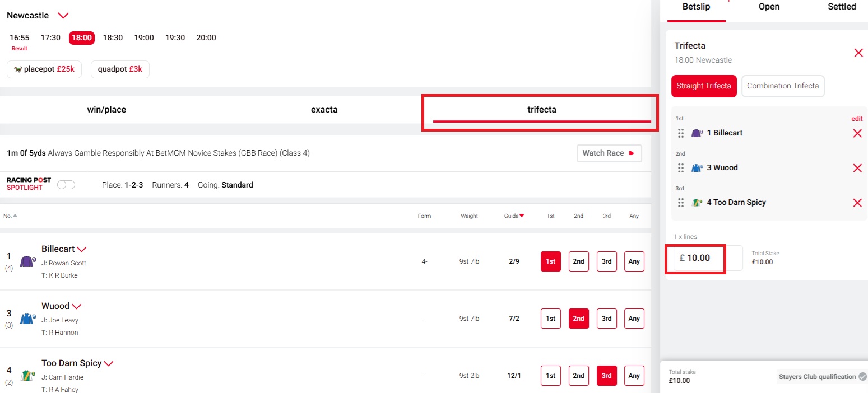The width and height of the screenshot is (868, 393).
Task: Open the Newcastle meeting dropdown
Action: [63, 16]
